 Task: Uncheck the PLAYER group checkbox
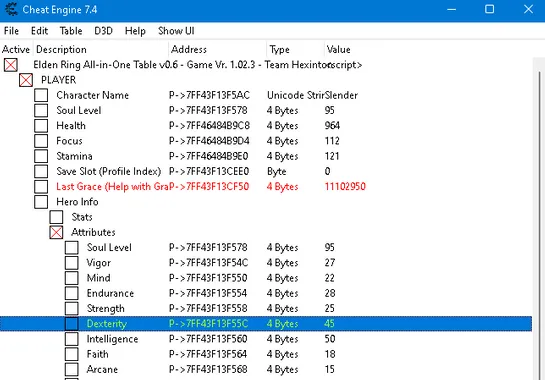click(x=26, y=80)
